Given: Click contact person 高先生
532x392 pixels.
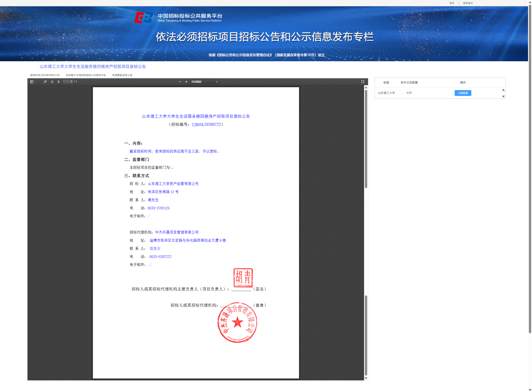Looking at the screenshot, I should pyautogui.click(x=153, y=200).
